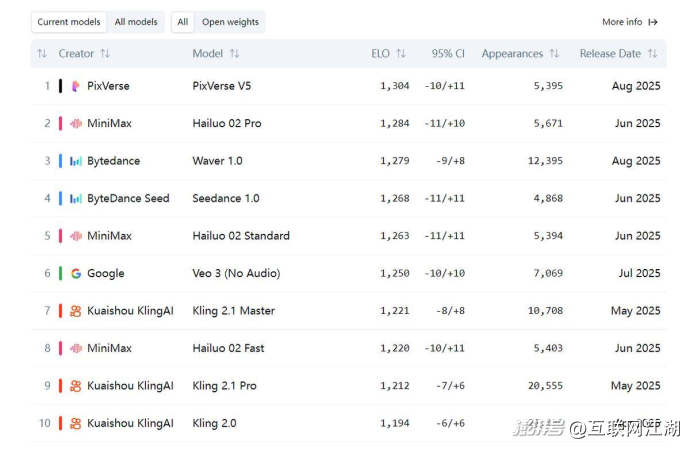
Task: Click the PixVerse logo icon
Action: click(x=76, y=86)
